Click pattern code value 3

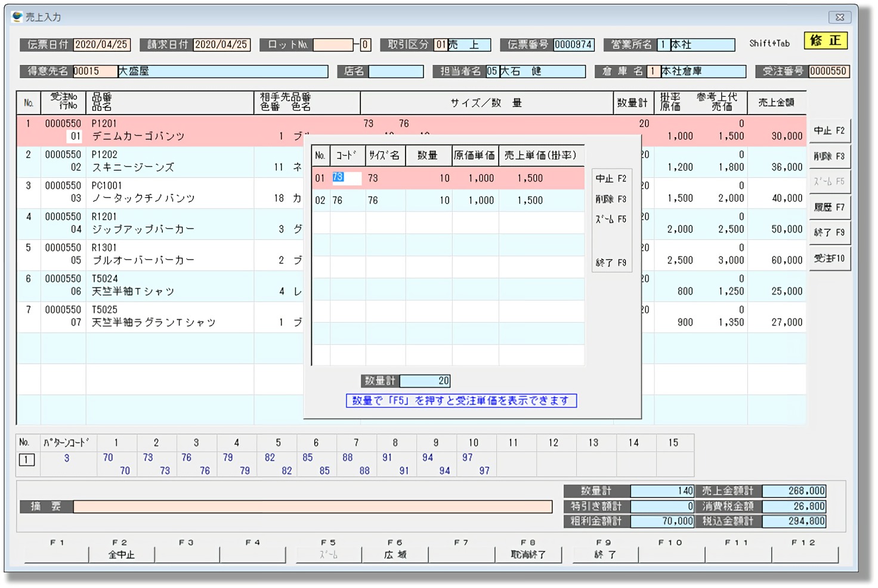[x=67, y=459]
